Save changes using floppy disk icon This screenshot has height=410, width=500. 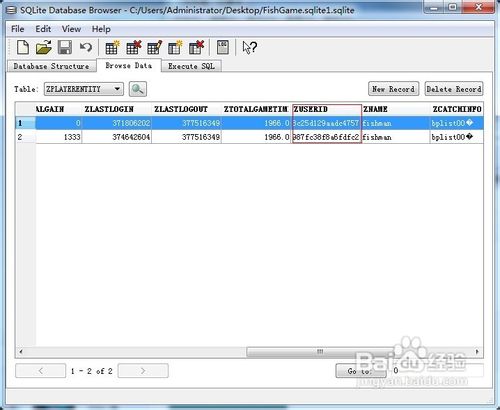tap(65, 47)
